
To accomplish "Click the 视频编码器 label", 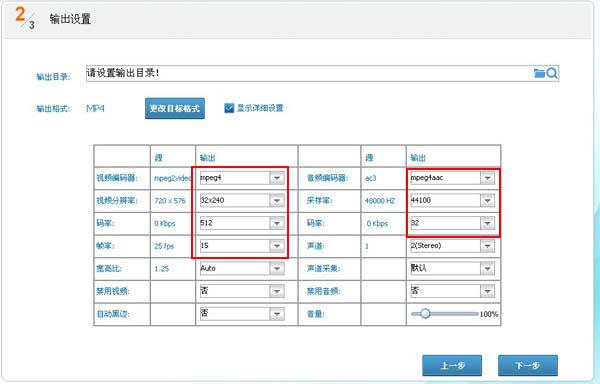I will (x=117, y=178).
